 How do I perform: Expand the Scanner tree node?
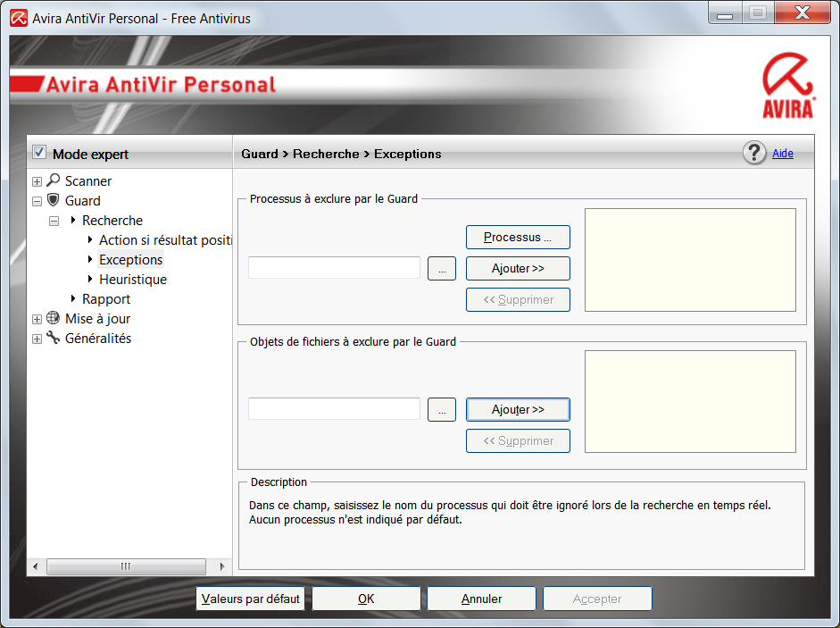tap(37, 182)
